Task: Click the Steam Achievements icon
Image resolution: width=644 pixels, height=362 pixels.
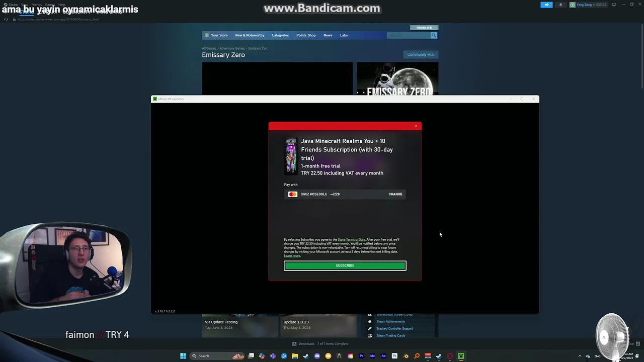Action: tap(370, 321)
